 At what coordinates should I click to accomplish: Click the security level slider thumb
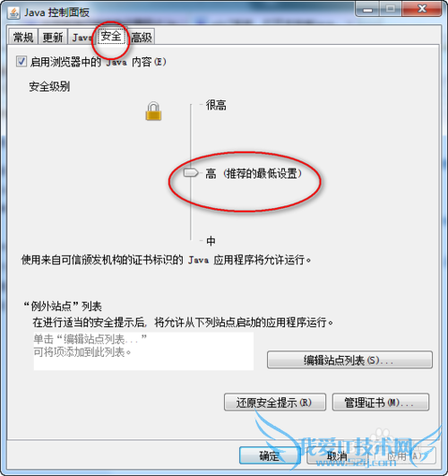(x=191, y=173)
